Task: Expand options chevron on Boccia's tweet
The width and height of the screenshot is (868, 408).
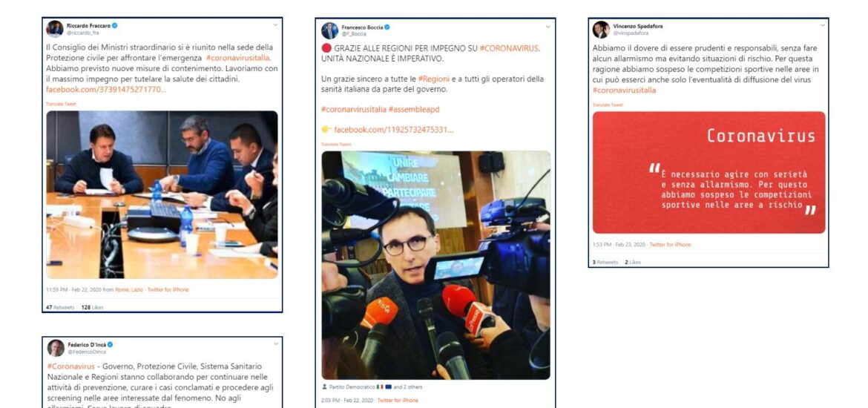Action: [x=548, y=27]
